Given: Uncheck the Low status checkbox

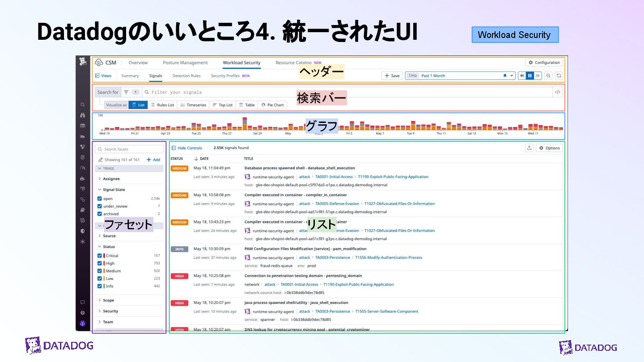Looking at the screenshot, I should coord(100,278).
